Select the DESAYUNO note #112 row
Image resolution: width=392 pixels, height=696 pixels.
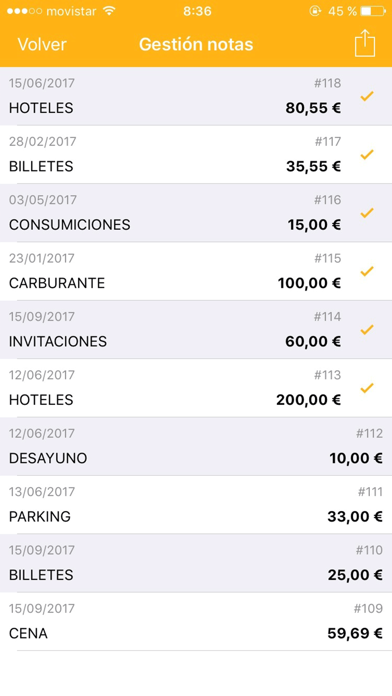pos(196,447)
